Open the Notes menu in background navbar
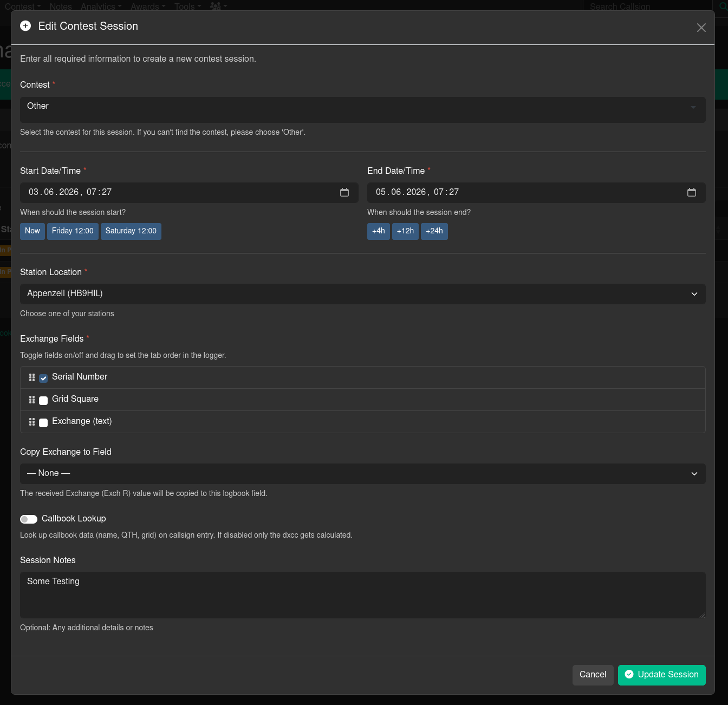This screenshot has height=705, width=728. coord(61,6)
